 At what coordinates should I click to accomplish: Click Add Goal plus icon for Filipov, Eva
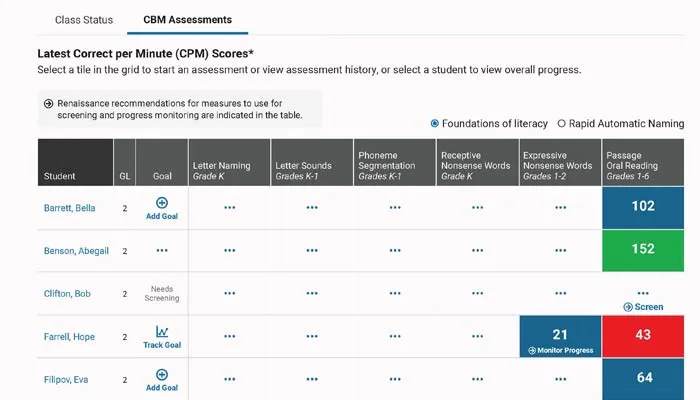coord(162,374)
